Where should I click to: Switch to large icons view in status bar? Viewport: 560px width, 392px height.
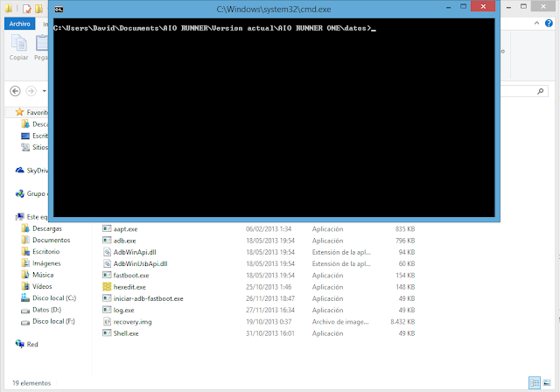click(547, 383)
